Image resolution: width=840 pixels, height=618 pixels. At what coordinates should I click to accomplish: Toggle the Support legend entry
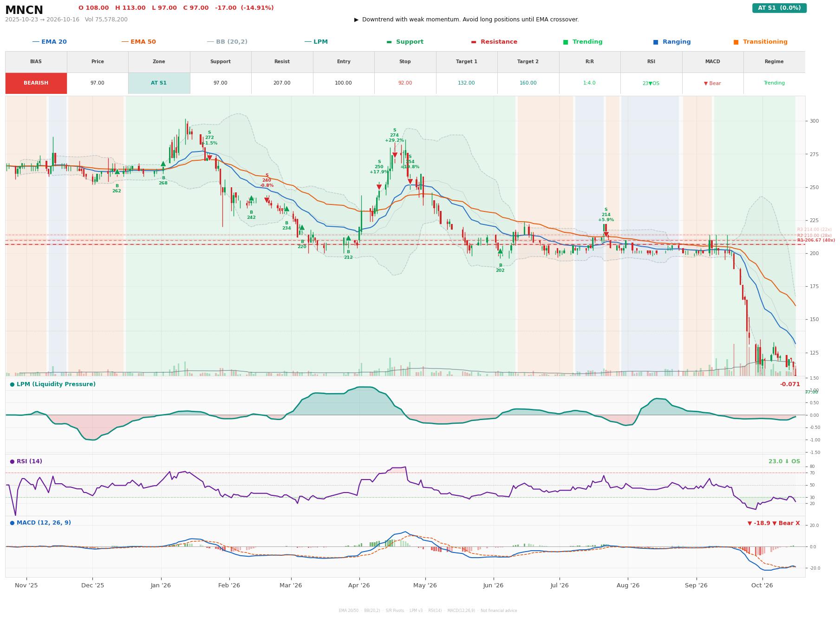click(405, 42)
